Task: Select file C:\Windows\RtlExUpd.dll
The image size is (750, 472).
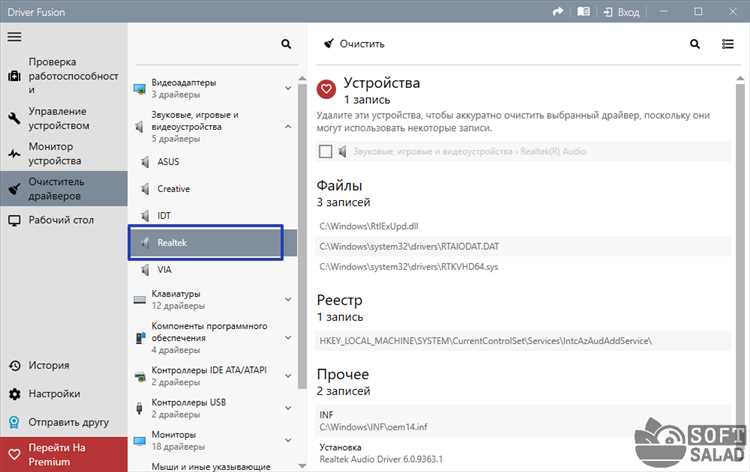Action: (x=523, y=226)
